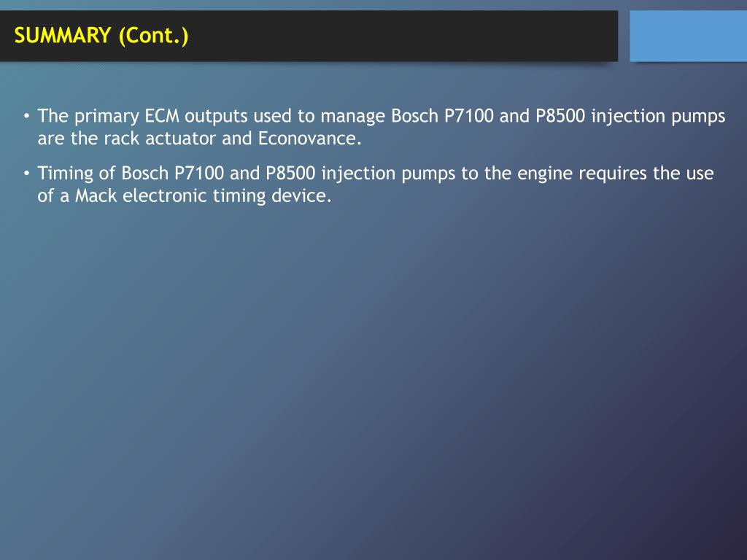Click the word (Cont.) in the title
This screenshot has width=747, height=560.
click(153, 36)
